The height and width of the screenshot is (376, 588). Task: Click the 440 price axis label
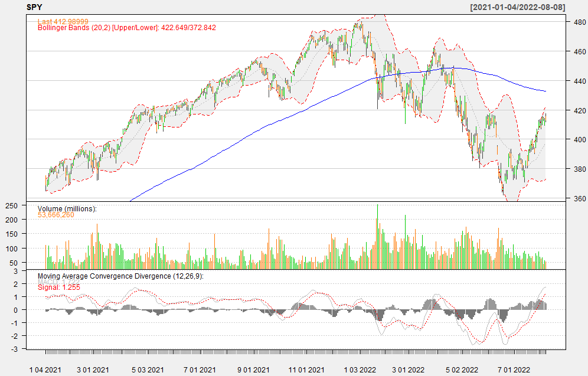coord(580,81)
